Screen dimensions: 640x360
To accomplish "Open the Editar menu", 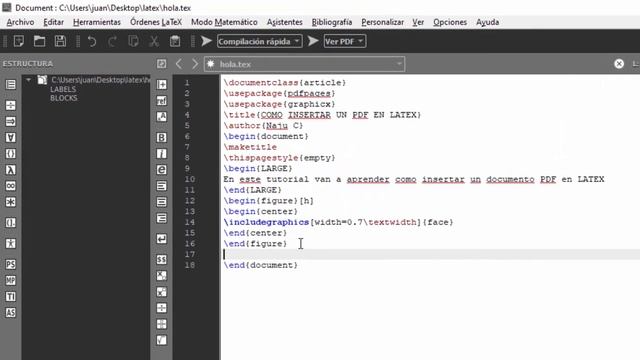I will tap(53, 22).
